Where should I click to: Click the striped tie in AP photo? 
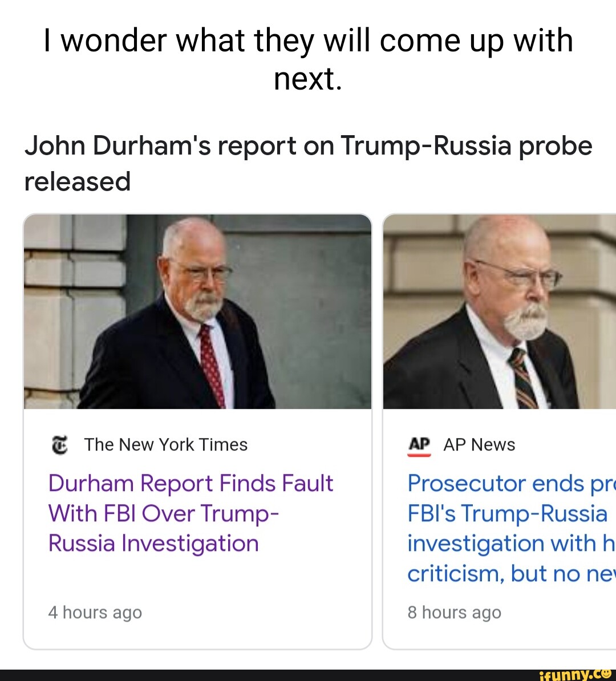[x=524, y=379]
